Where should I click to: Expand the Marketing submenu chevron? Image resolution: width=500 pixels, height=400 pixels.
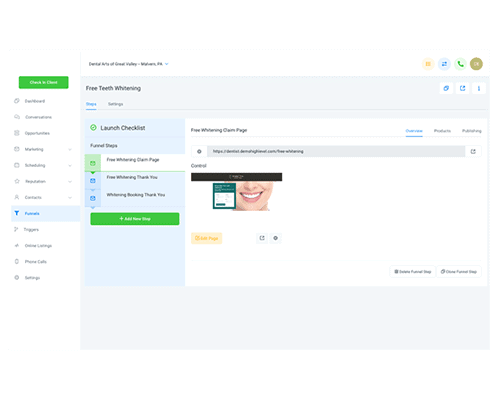pyautogui.click(x=70, y=149)
